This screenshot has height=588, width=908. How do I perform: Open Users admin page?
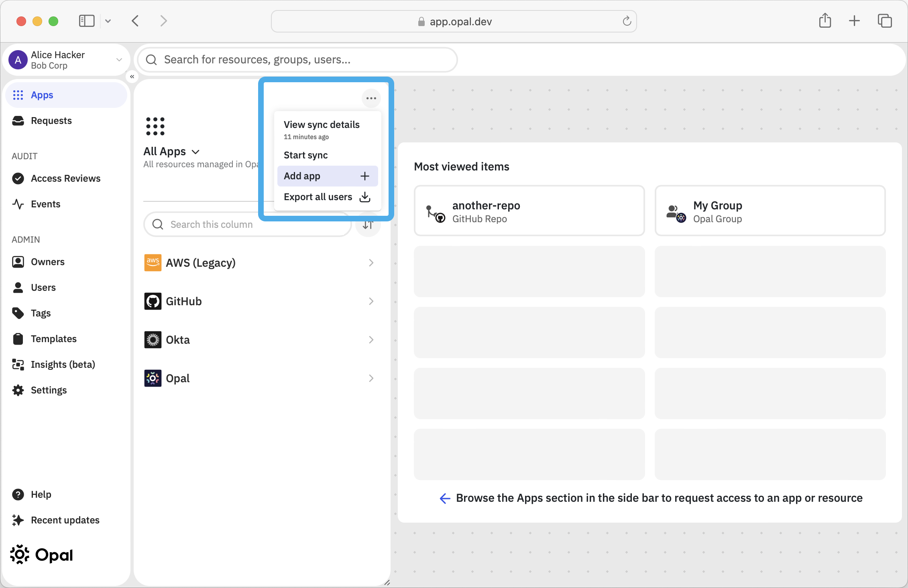(x=66, y=288)
